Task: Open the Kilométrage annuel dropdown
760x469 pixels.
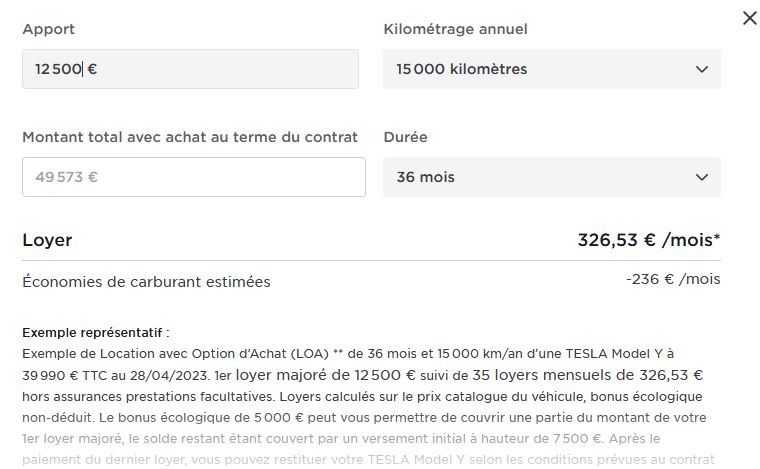Action: click(551, 69)
